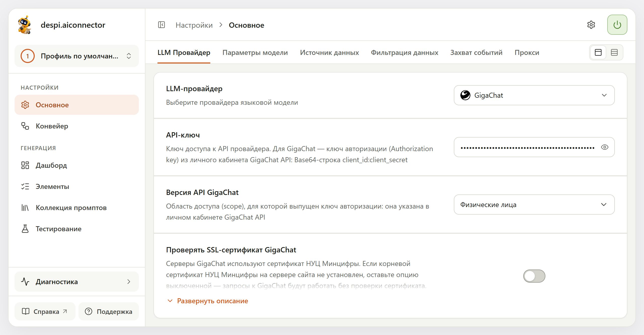Switch to Параметры модели tab

click(x=255, y=53)
